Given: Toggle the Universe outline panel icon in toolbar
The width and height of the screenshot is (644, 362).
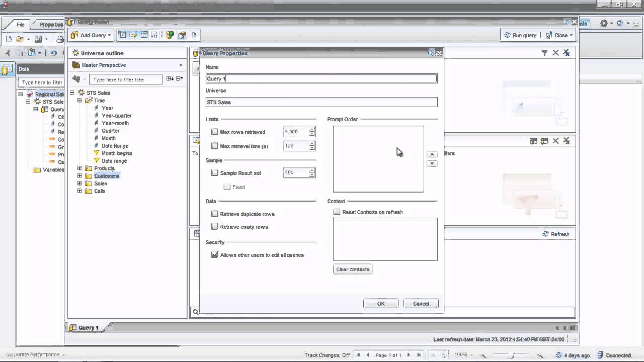Looking at the screenshot, I should (x=123, y=35).
